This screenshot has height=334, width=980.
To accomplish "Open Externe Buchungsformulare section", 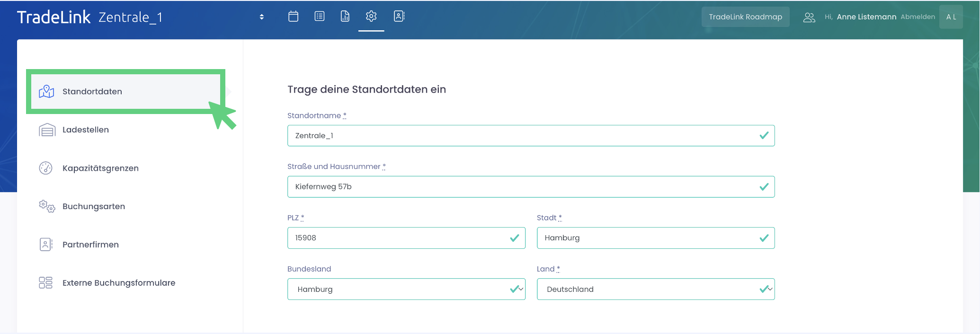I will click(119, 283).
